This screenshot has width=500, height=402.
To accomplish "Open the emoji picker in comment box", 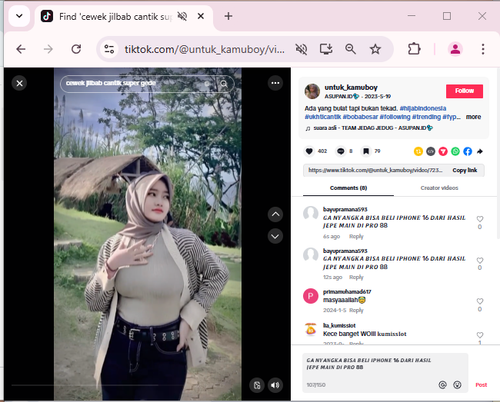I will (x=457, y=385).
